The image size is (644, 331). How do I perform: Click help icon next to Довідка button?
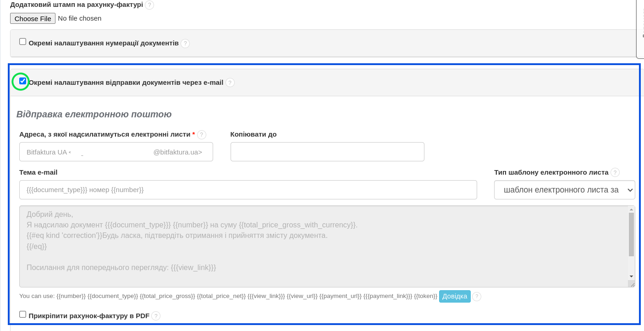[x=477, y=297]
